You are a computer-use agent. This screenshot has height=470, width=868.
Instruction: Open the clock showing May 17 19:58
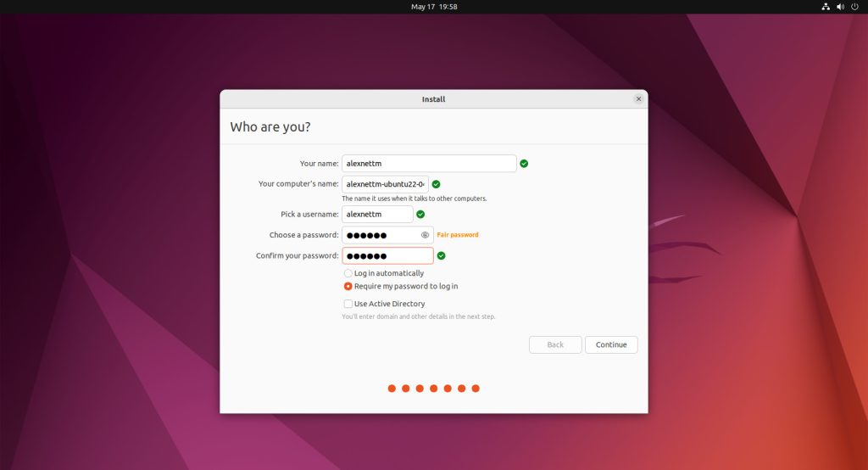coord(434,7)
